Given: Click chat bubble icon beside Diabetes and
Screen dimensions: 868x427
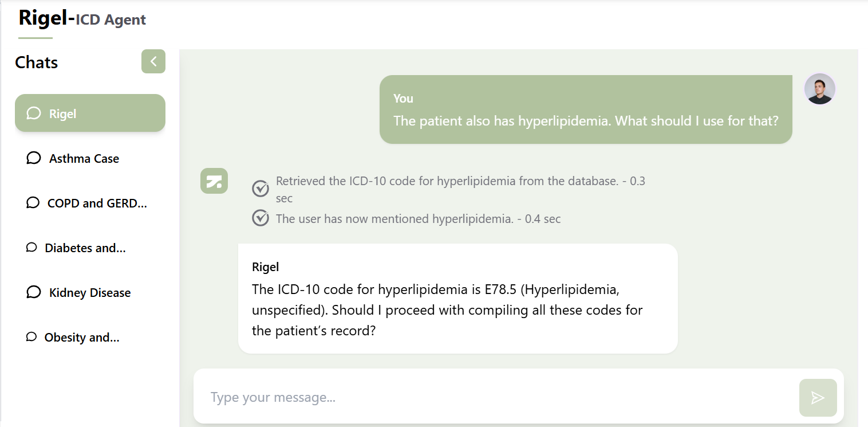Looking at the screenshot, I should (31, 248).
